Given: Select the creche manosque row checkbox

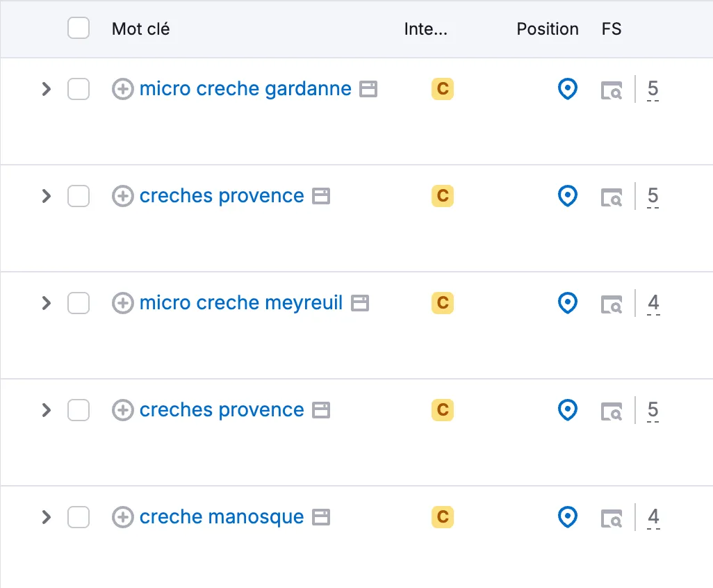Looking at the screenshot, I should point(79,517).
